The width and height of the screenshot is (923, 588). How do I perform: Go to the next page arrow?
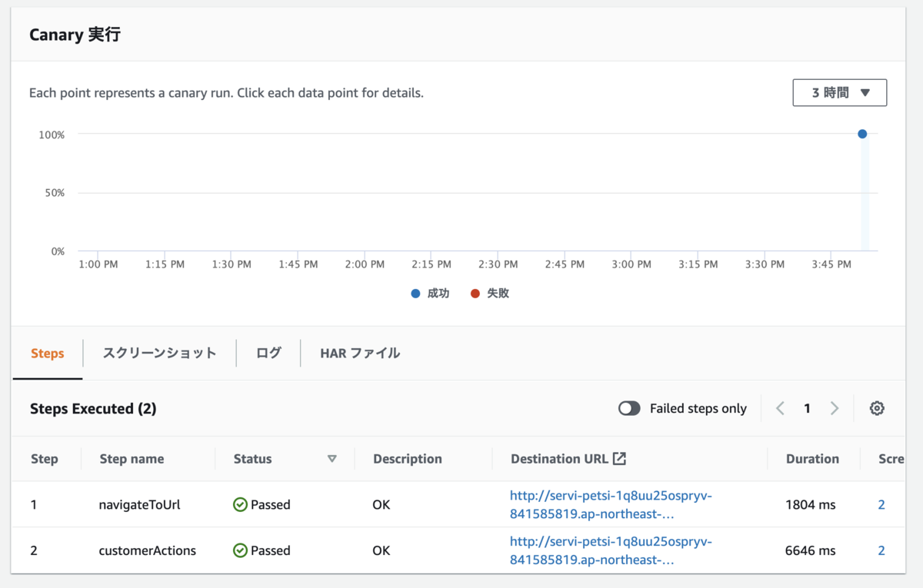[x=835, y=409]
